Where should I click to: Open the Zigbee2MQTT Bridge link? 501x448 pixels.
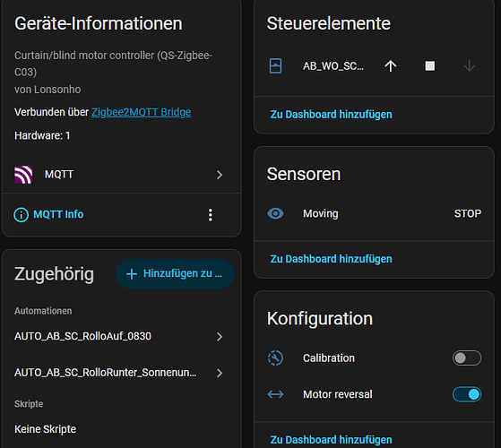pyautogui.click(x=142, y=112)
